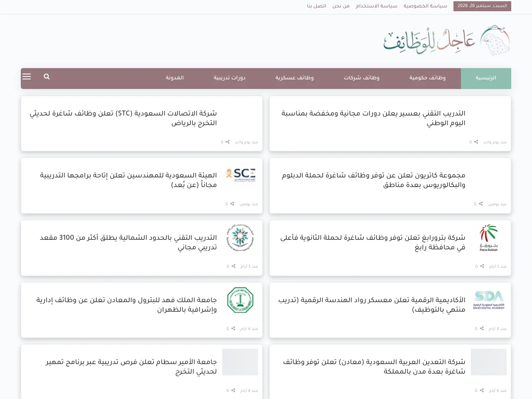This screenshot has height=399, width=532.
Task: Open article الأكاديمية الرقمية معسكر رواد الهندسة
Action: coord(372,305)
